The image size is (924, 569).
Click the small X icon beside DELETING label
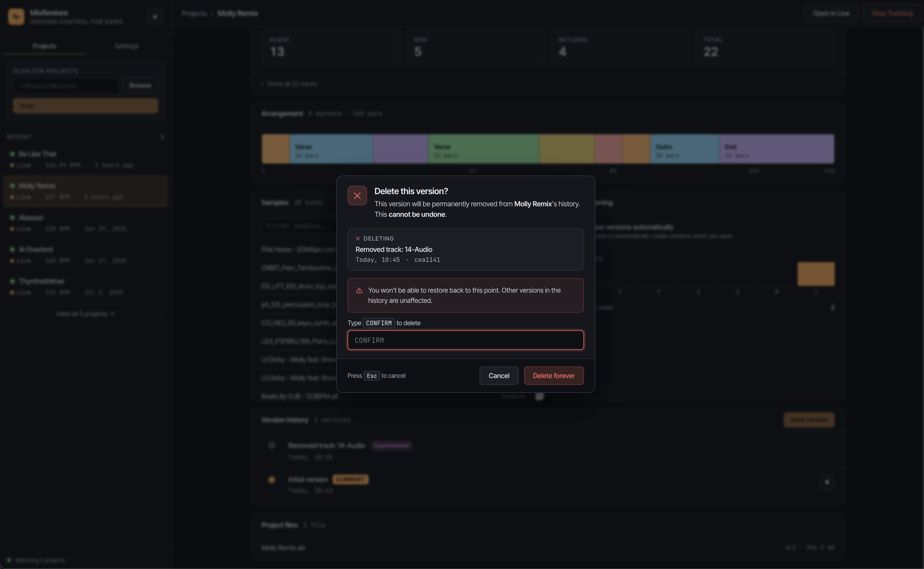[x=358, y=239]
